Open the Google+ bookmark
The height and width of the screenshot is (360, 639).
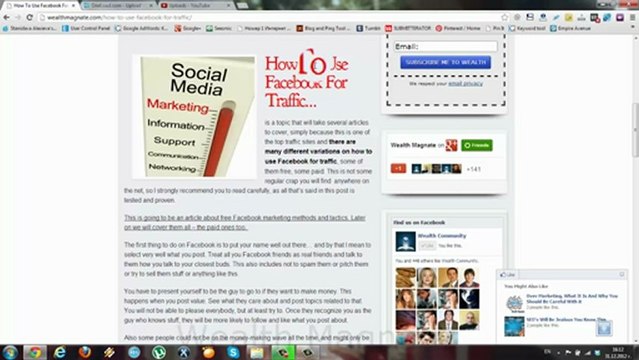click(188, 28)
